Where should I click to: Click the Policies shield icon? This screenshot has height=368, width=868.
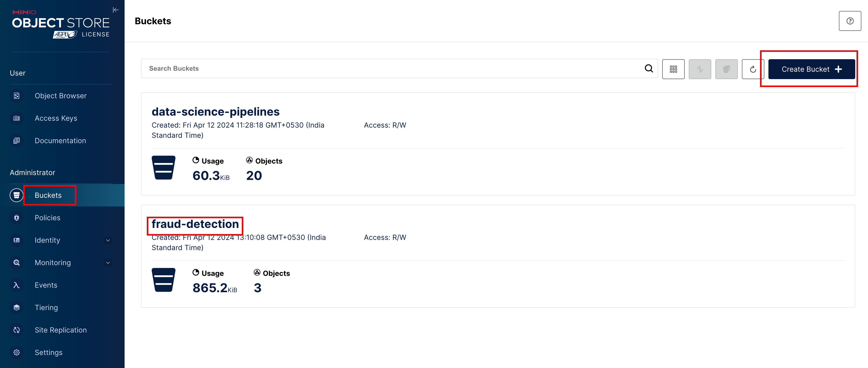(x=17, y=218)
